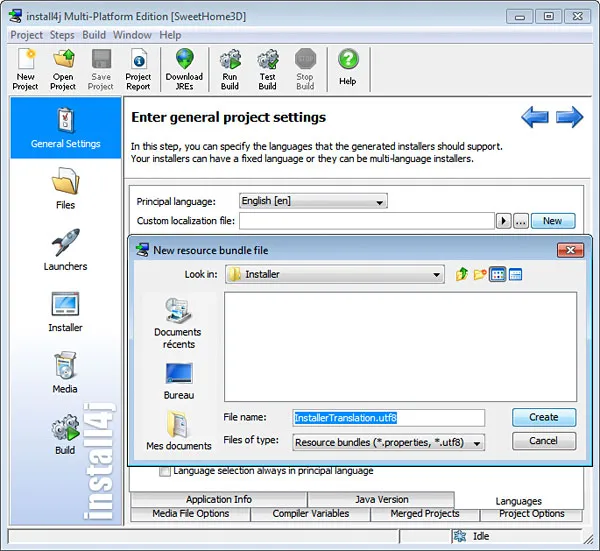The height and width of the screenshot is (551, 600).
Task: Click the New Project toolbar icon
Action: (25, 69)
